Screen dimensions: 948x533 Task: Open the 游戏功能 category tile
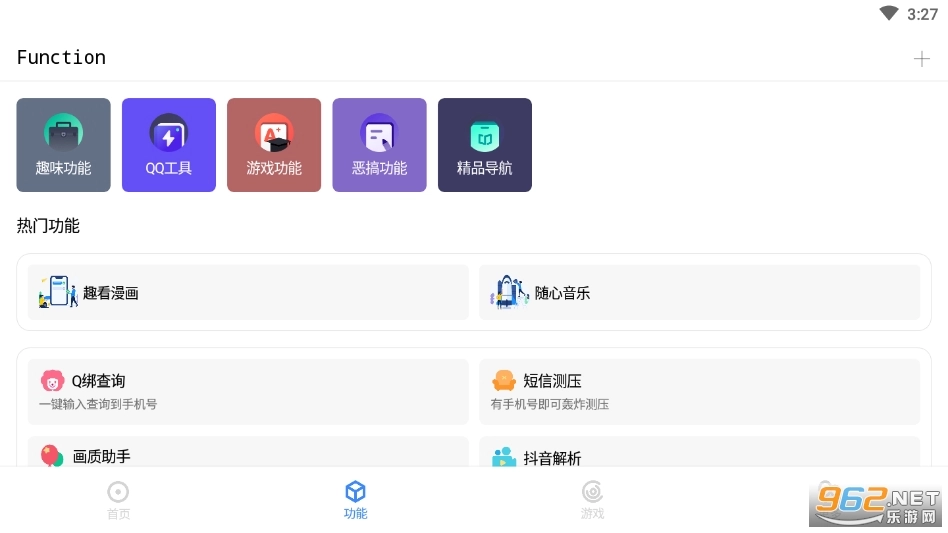[x=274, y=145]
